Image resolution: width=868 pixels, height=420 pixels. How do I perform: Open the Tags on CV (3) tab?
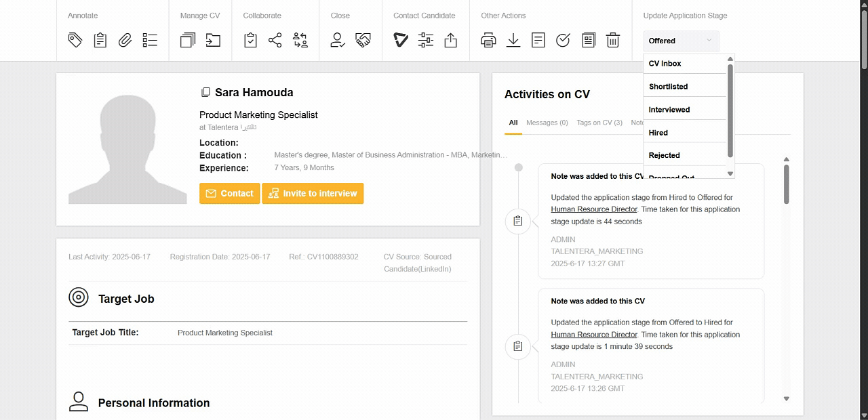pyautogui.click(x=599, y=123)
